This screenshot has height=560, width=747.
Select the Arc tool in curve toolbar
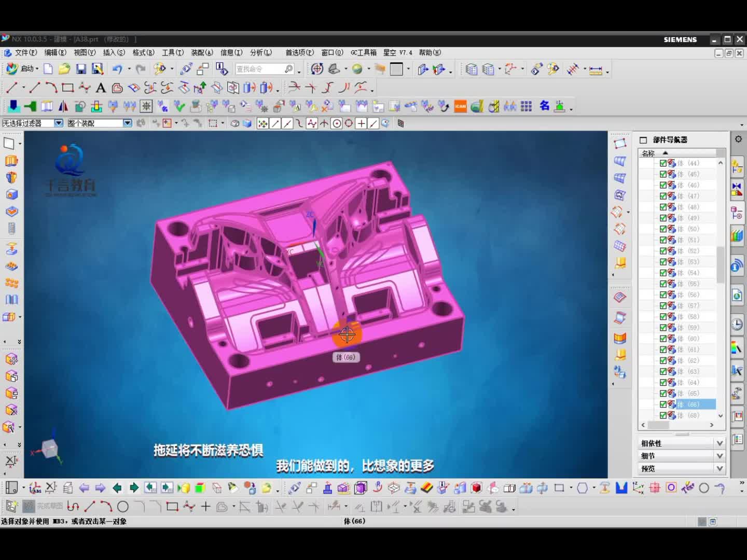click(51, 88)
